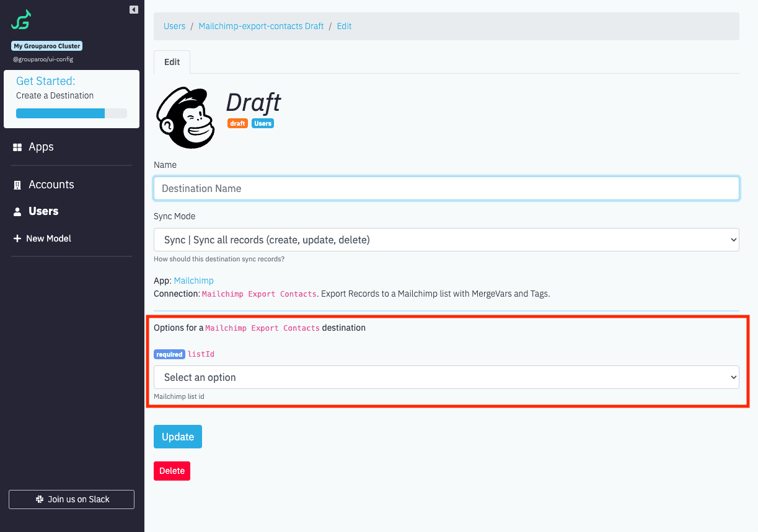Image resolution: width=758 pixels, height=532 pixels.
Task: Click the Get Started progress bar
Action: coord(71,113)
